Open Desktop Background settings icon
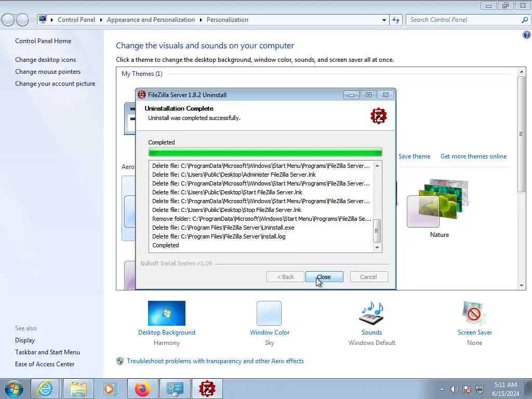The width and height of the screenshot is (532, 399). point(167,313)
